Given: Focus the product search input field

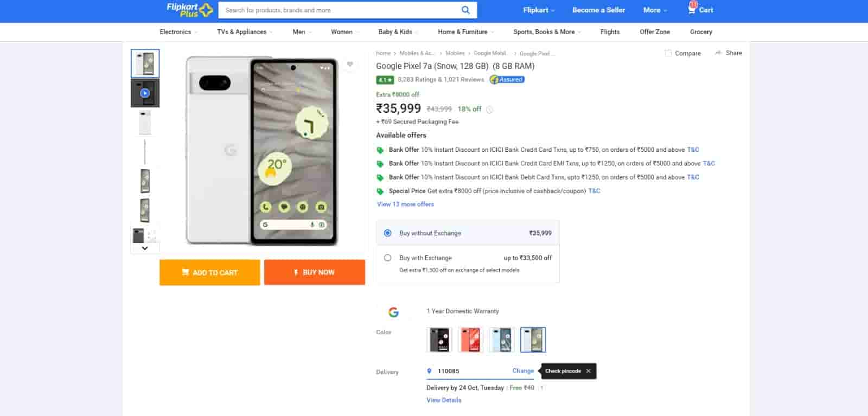Looking at the screenshot, I should coord(336,10).
